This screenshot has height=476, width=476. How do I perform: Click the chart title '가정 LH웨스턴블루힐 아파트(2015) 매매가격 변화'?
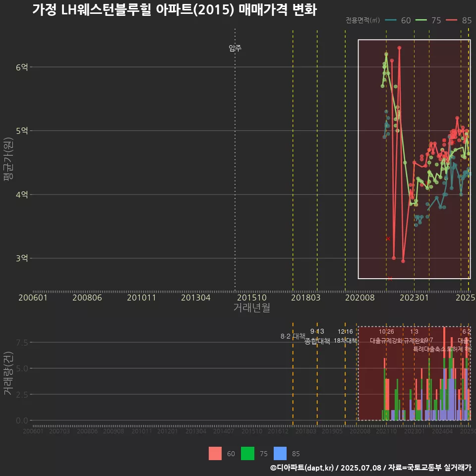[175, 10]
